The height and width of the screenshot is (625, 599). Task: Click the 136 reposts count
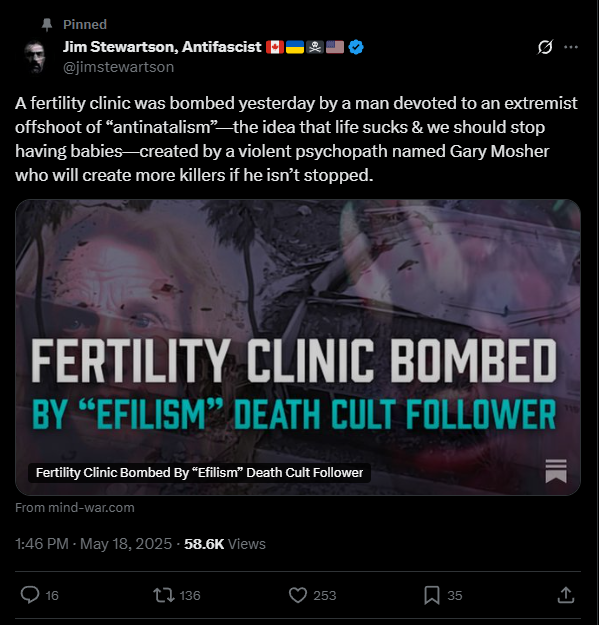pos(190,595)
